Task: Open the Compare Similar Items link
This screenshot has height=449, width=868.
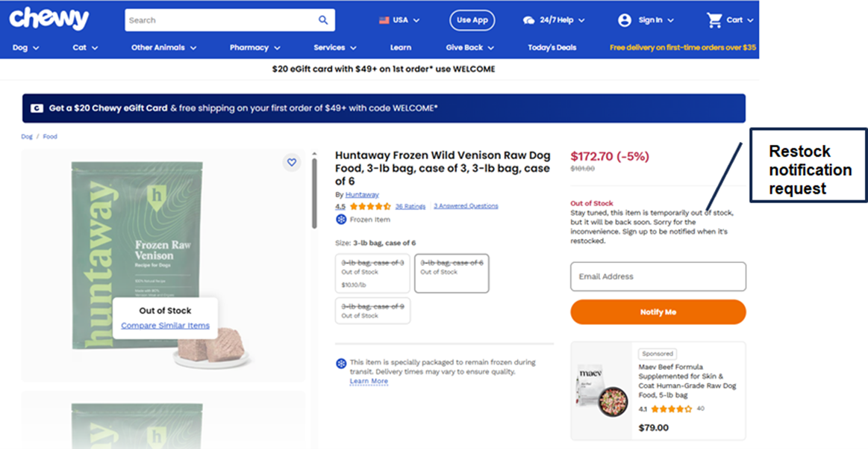Action: click(165, 326)
